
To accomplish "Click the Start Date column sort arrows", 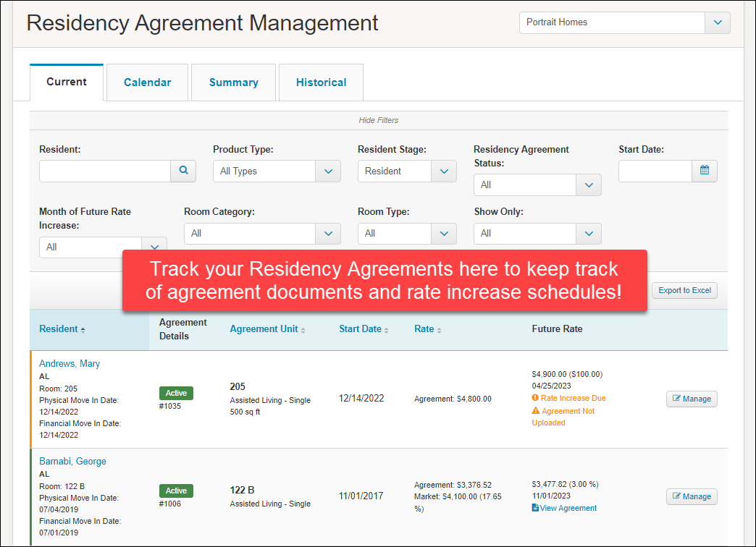I will click(386, 330).
